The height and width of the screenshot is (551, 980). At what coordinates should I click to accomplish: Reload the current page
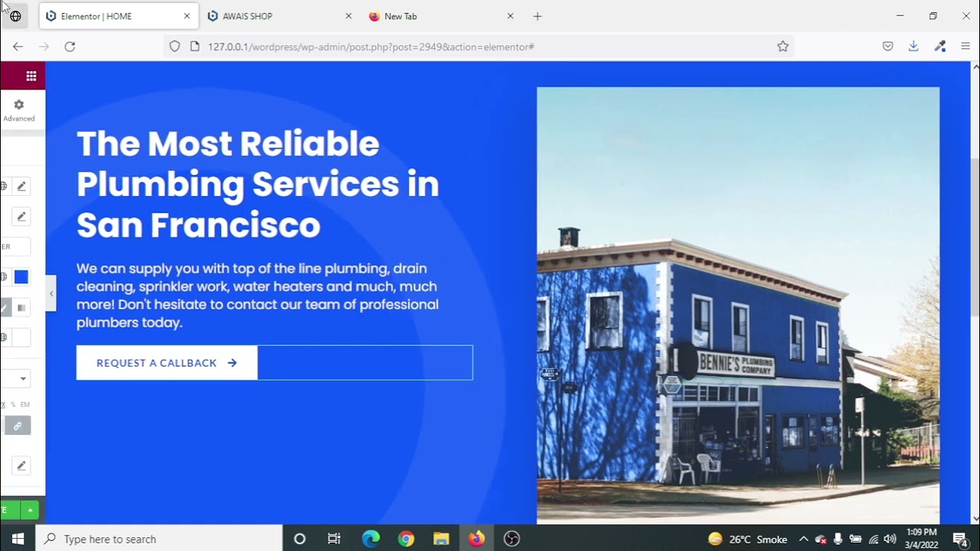tap(70, 47)
